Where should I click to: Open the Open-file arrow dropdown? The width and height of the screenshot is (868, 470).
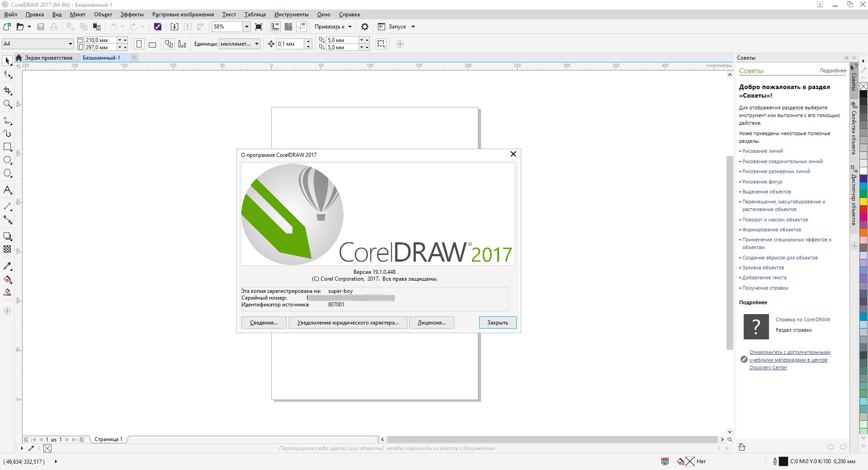[29, 27]
